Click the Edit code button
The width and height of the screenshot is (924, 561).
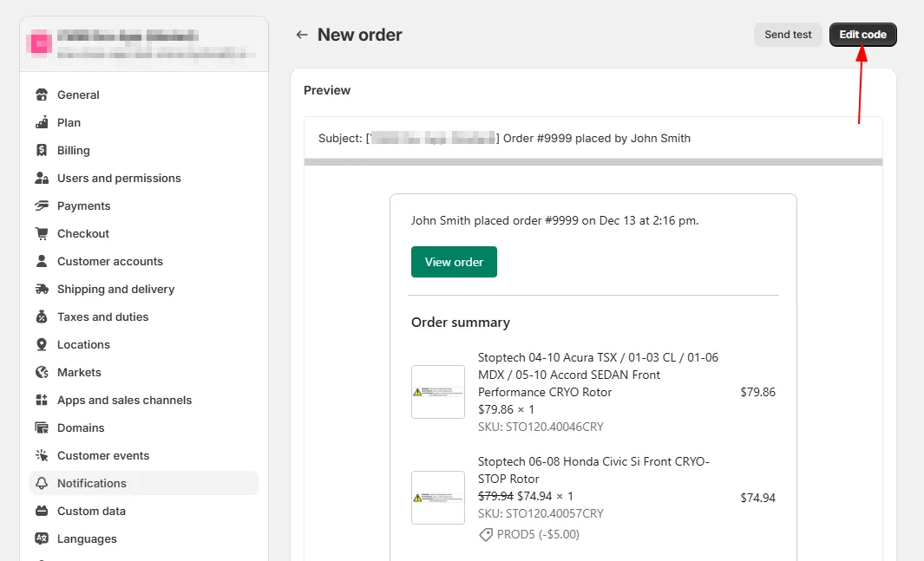point(862,35)
